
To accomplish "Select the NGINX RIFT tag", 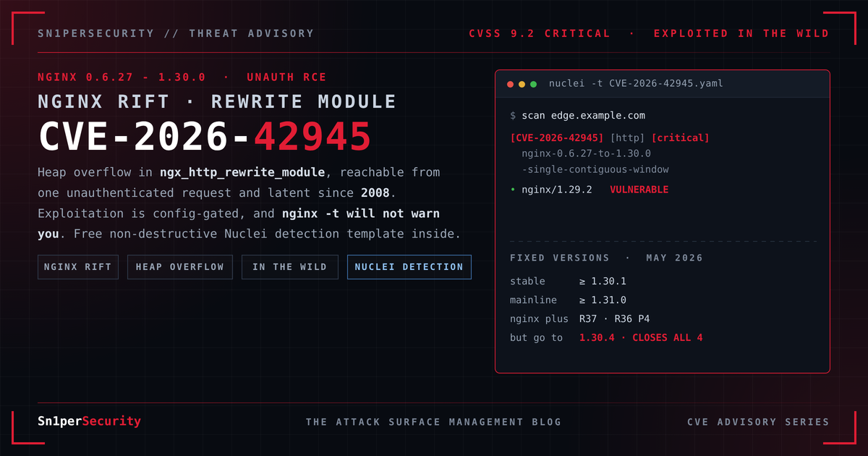I will [x=78, y=267].
